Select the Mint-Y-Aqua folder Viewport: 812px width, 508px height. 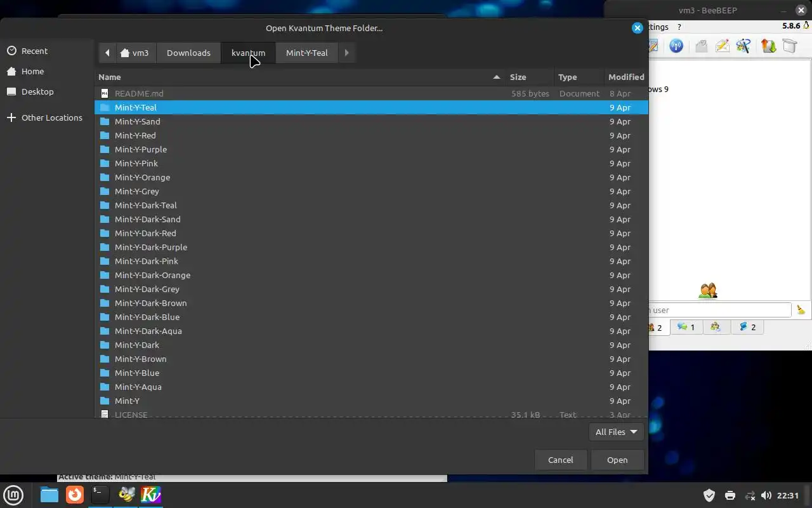[371, 387]
